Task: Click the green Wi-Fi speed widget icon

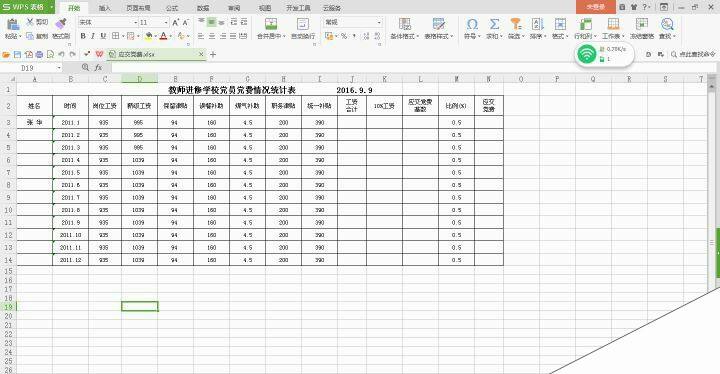Action: (586, 54)
